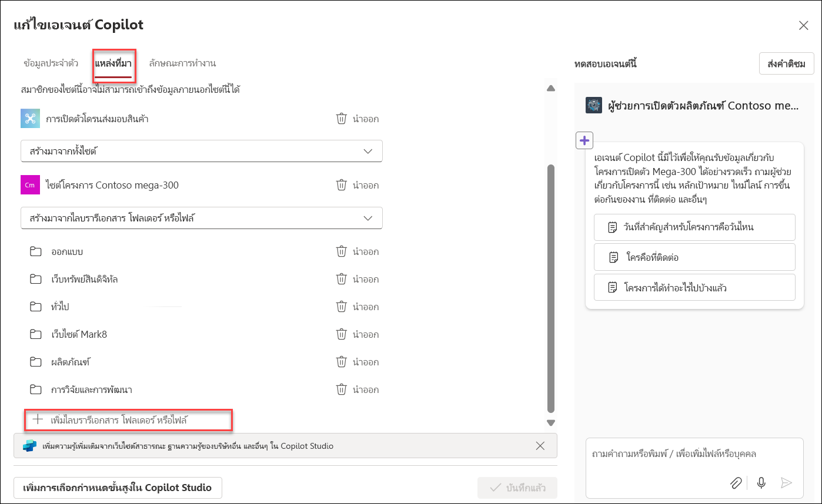Click เพิ่มการเลือกกำหนดขั้นสูงใน Copilot Studio button
The width and height of the screenshot is (822, 504).
[x=118, y=488]
